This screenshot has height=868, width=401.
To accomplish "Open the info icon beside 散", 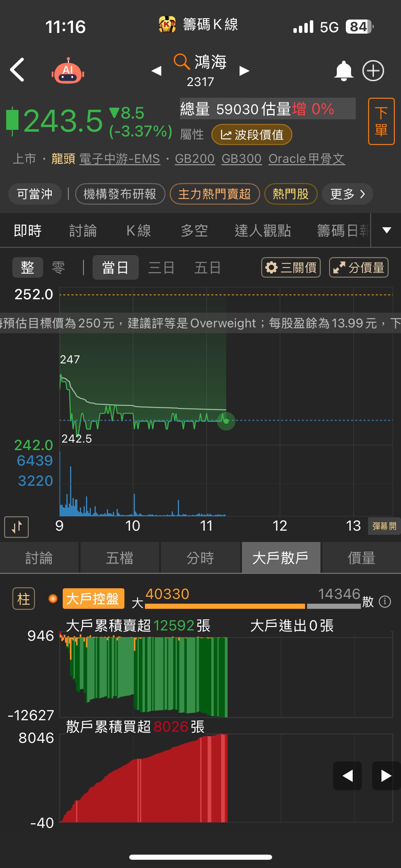I will pos(385,602).
